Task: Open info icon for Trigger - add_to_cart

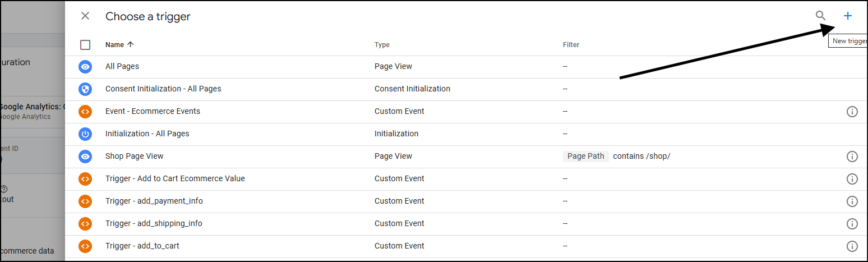Action: (852, 246)
